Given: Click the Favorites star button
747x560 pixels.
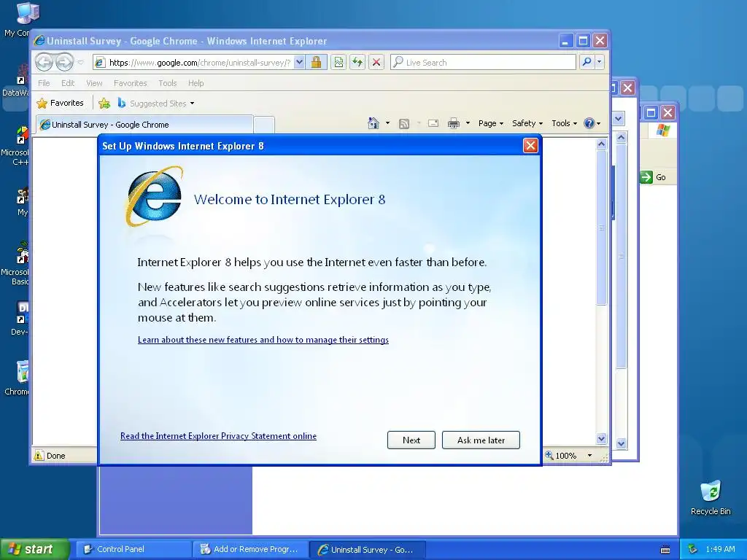Looking at the screenshot, I should point(60,103).
